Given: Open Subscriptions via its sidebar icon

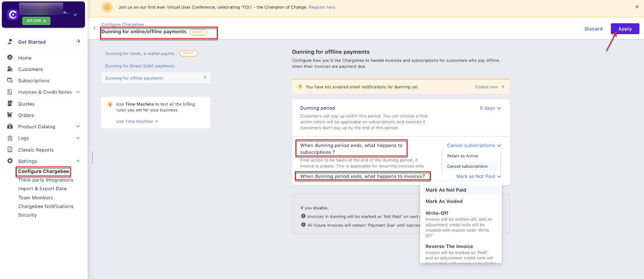Looking at the screenshot, I should pyautogui.click(x=10, y=81).
